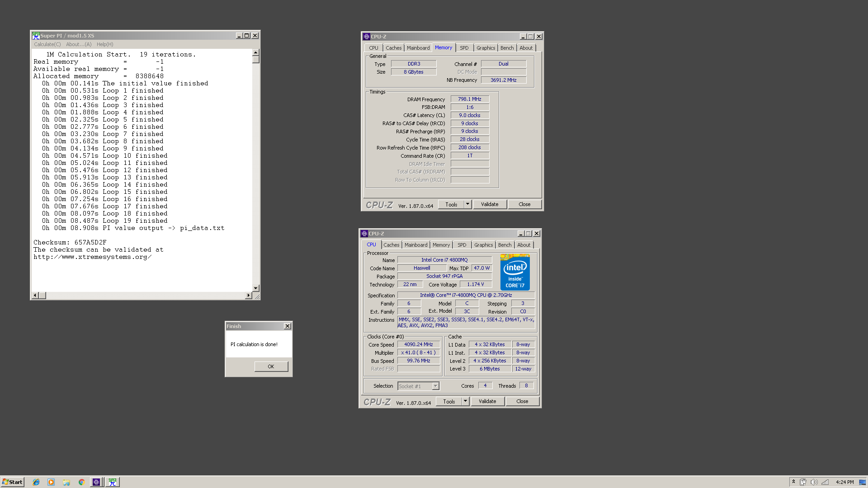
Task: Open Windows Explorer folder icon on taskbar
Action: point(66,482)
